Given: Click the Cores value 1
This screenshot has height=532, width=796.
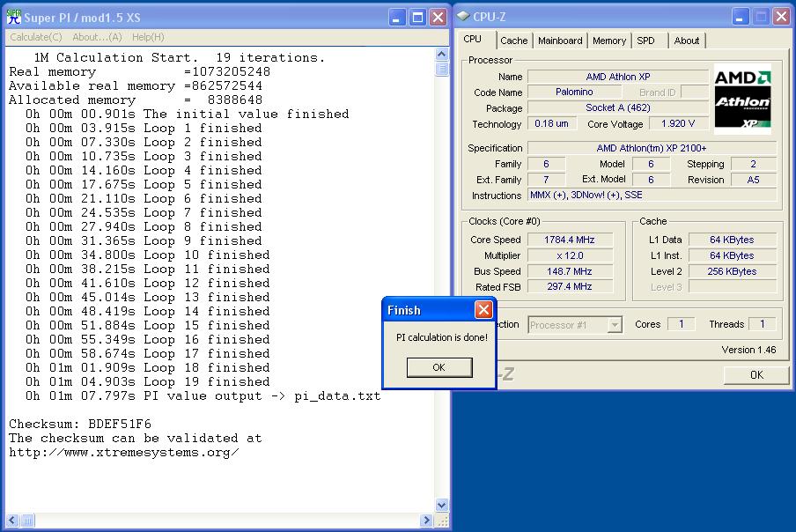Looking at the screenshot, I should click(681, 324).
